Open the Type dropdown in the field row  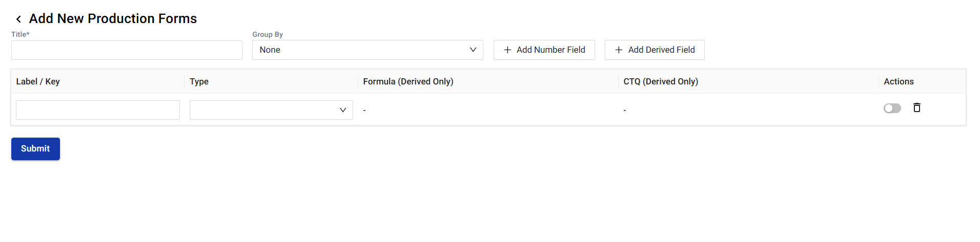[x=271, y=110]
